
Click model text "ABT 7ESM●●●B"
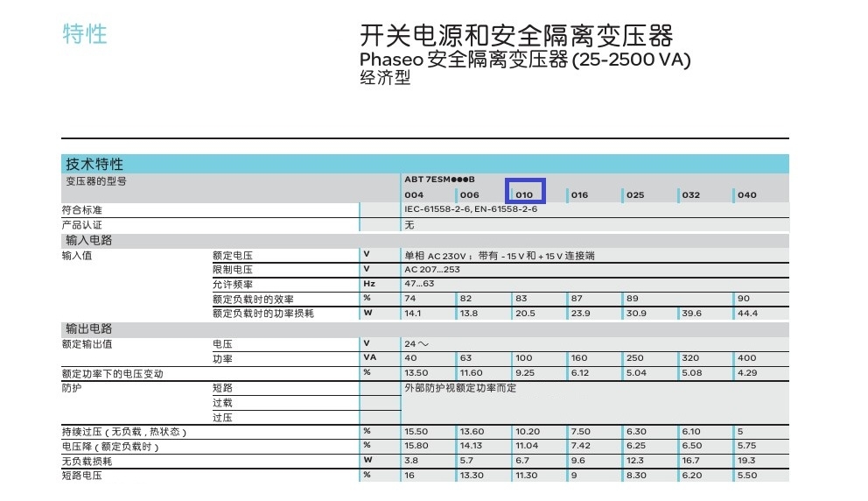[439, 179]
